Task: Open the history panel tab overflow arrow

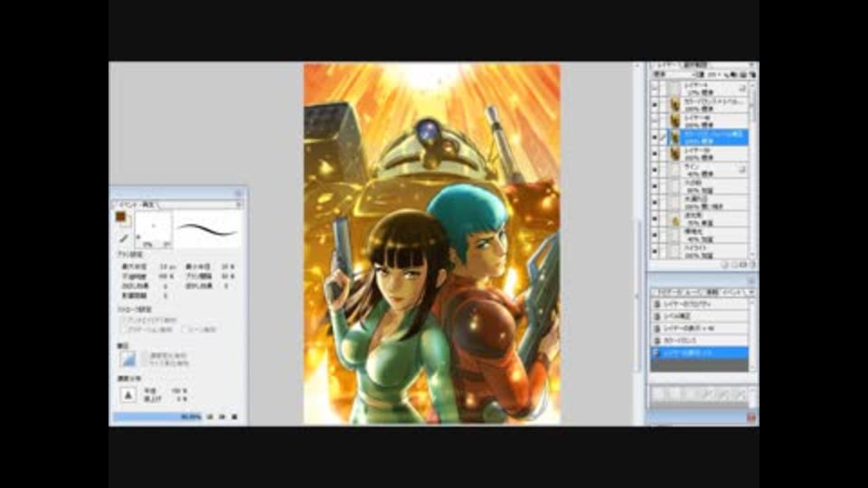Action: coord(751,292)
